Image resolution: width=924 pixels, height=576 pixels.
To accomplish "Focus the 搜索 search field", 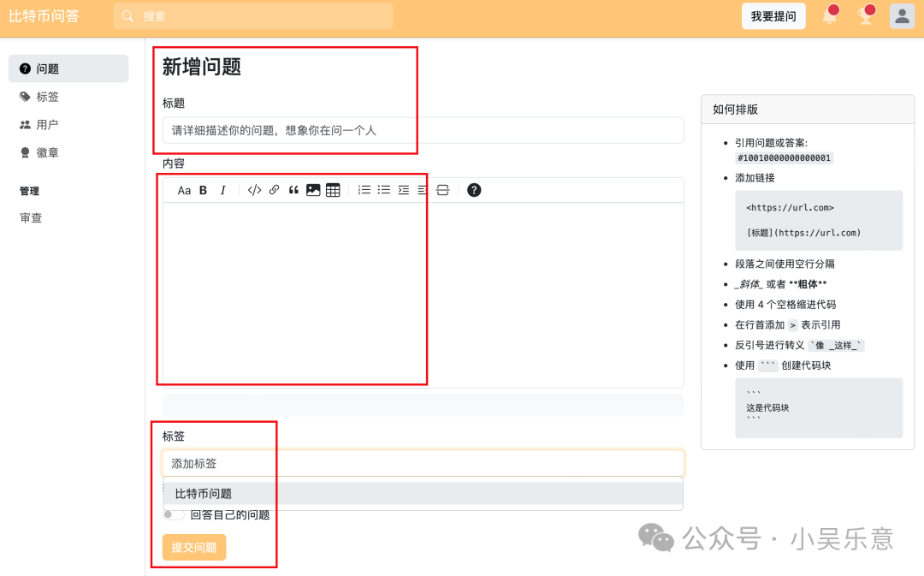I will point(253,16).
